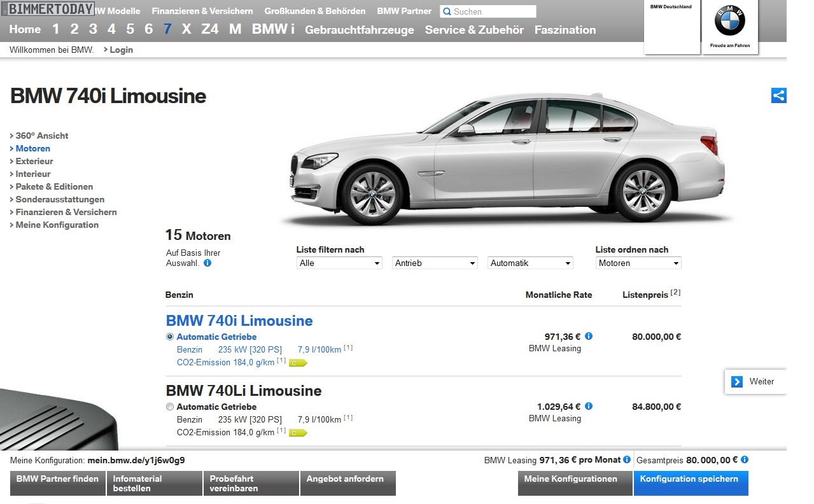Click the blue share icon
Image resolution: width=814 pixels, height=504 pixels.
778,95
